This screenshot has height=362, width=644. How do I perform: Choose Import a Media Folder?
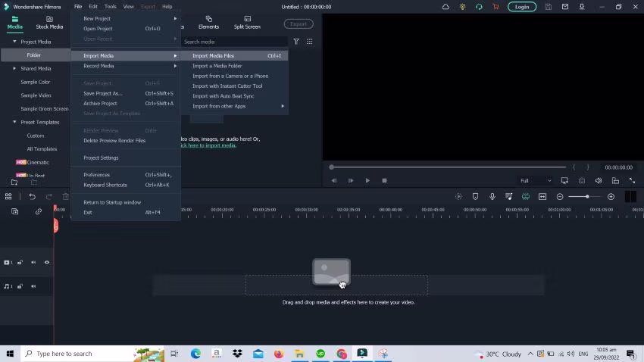234,66
